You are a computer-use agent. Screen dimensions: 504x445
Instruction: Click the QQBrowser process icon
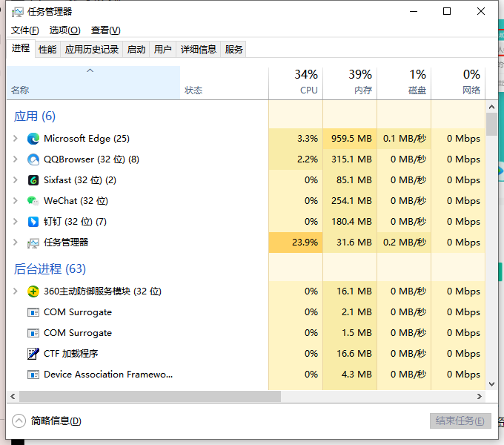pyautogui.click(x=33, y=159)
